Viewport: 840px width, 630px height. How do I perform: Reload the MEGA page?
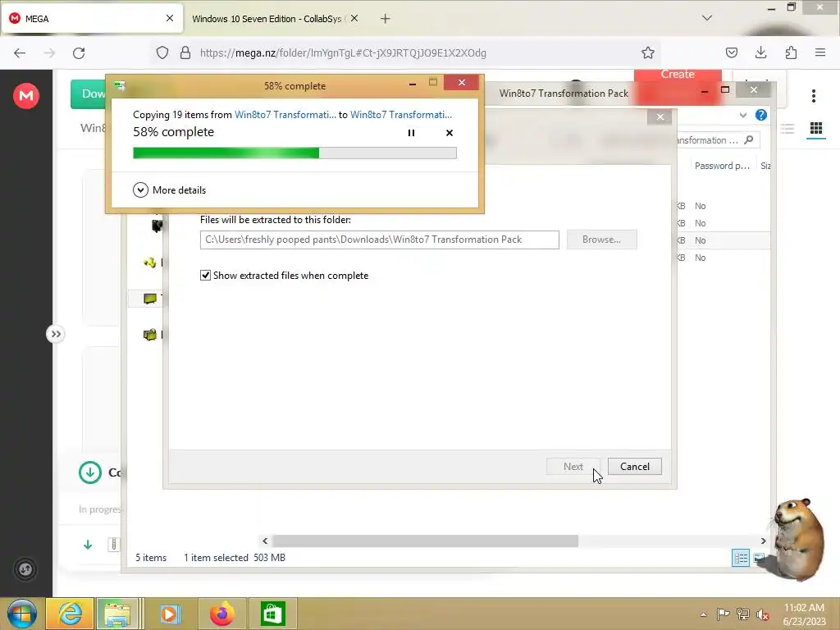coord(79,53)
